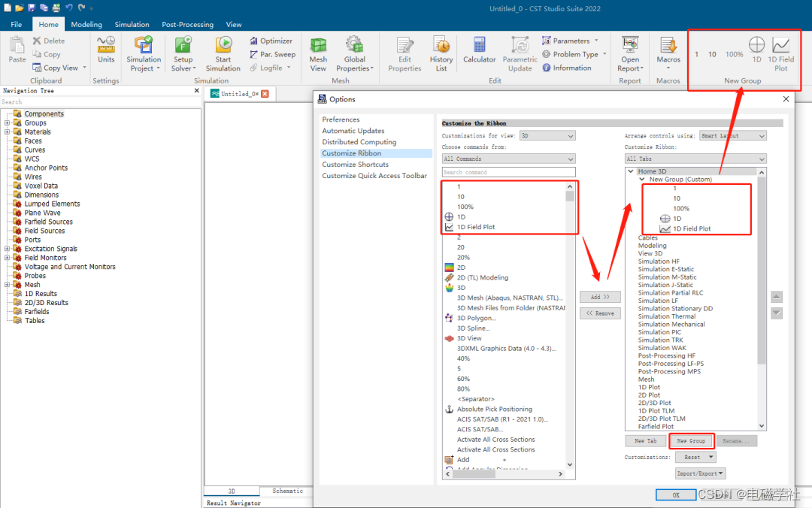Click the Undo icon in quick access toolbar

click(69, 8)
